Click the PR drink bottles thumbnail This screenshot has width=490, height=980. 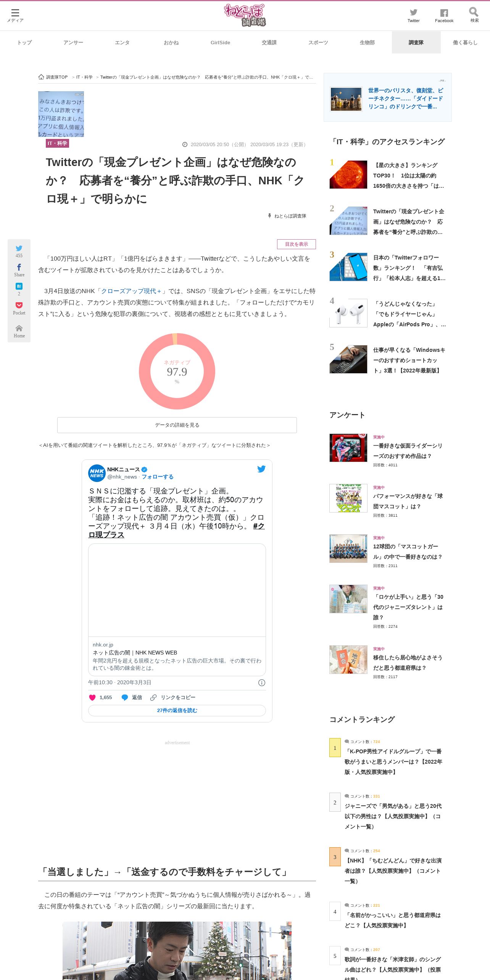[346, 99]
